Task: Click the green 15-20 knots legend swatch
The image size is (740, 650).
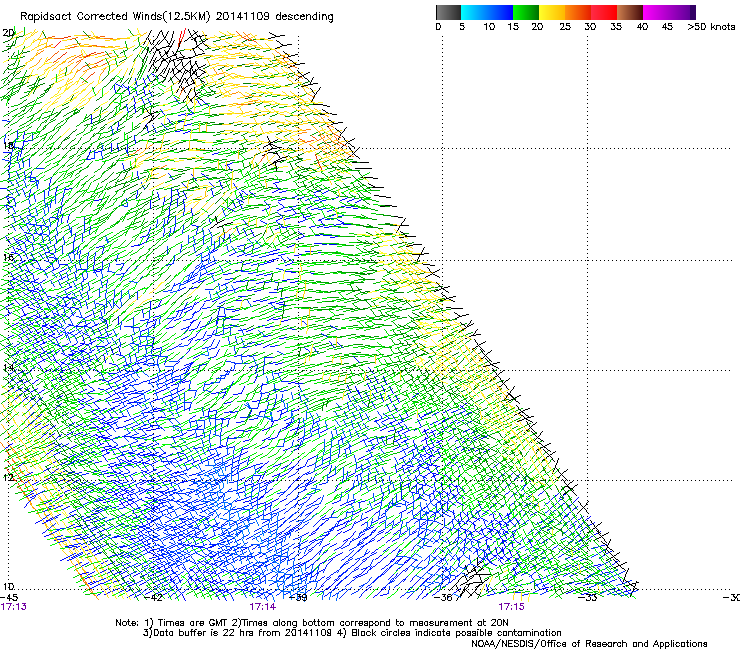Action: [526, 12]
